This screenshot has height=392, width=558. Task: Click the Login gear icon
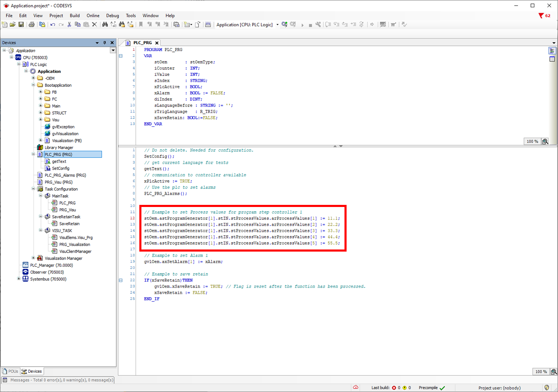coord(285,24)
